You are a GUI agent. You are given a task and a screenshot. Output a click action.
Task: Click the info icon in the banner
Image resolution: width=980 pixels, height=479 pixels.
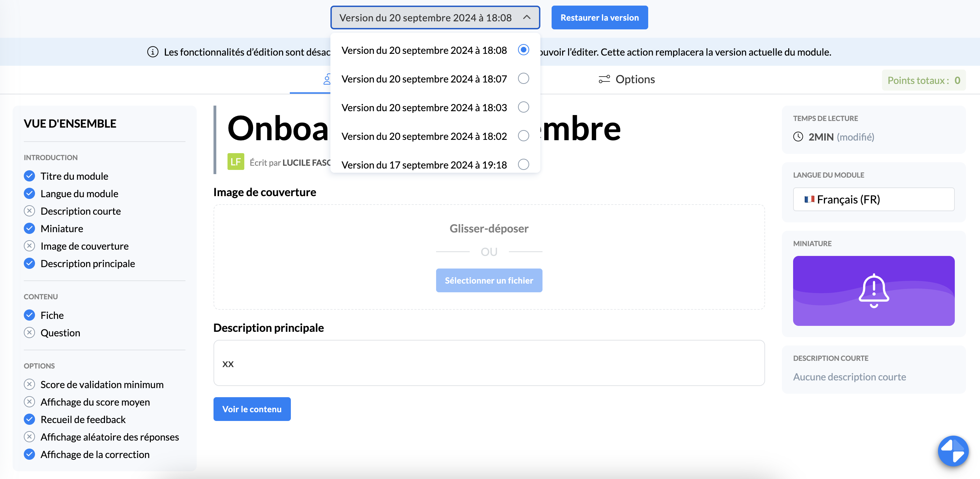click(x=153, y=52)
